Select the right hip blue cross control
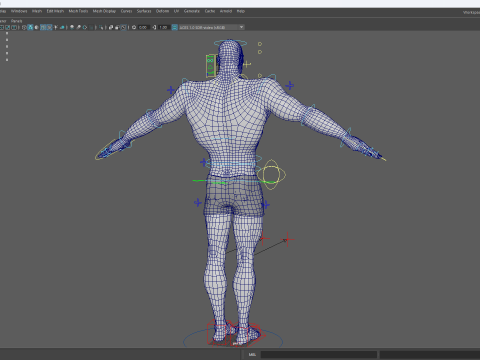480x360 pixels. click(x=265, y=205)
